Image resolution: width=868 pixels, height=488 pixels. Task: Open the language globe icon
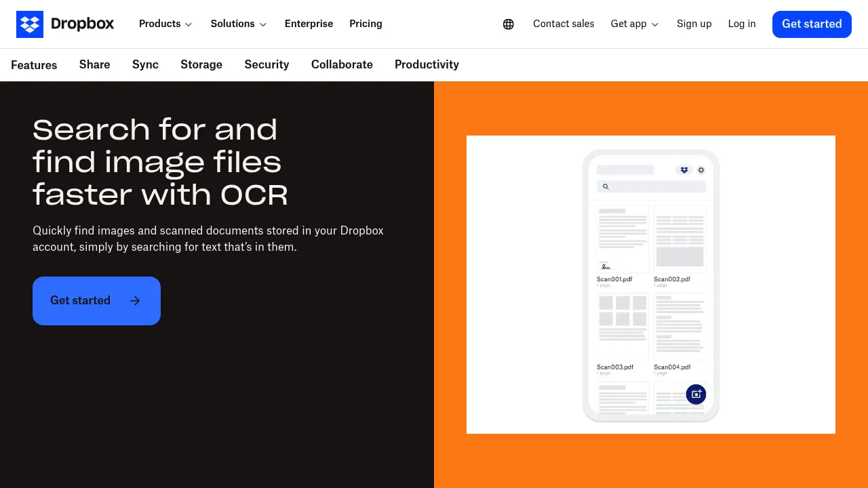pyautogui.click(x=509, y=24)
